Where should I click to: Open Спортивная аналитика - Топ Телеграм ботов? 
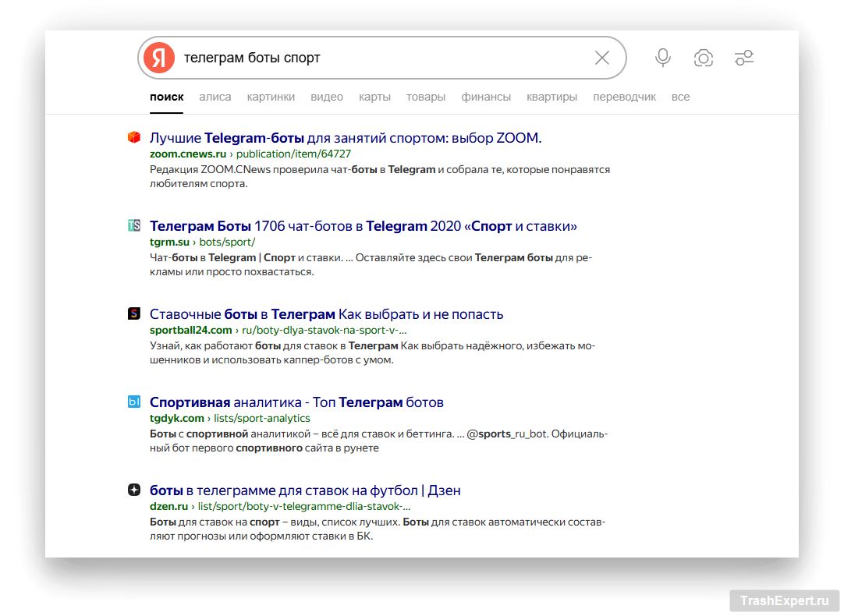tap(296, 402)
